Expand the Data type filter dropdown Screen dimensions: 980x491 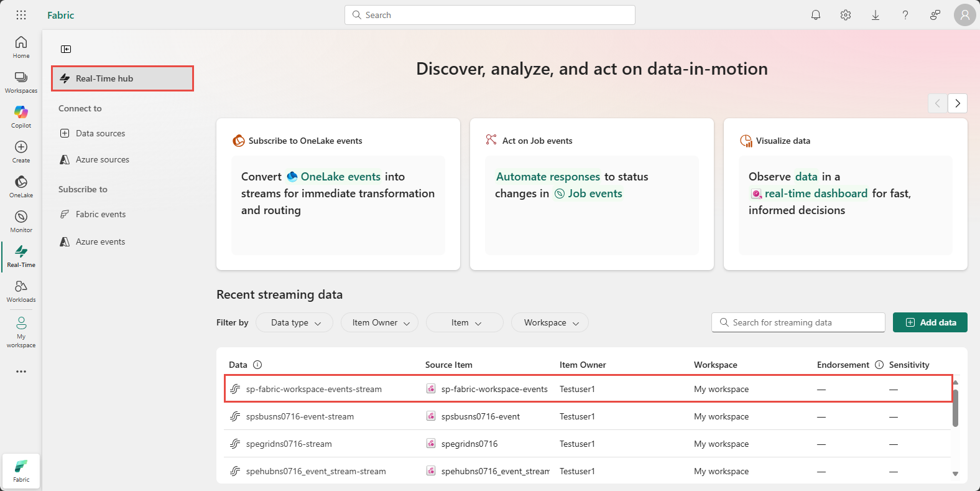coord(295,322)
